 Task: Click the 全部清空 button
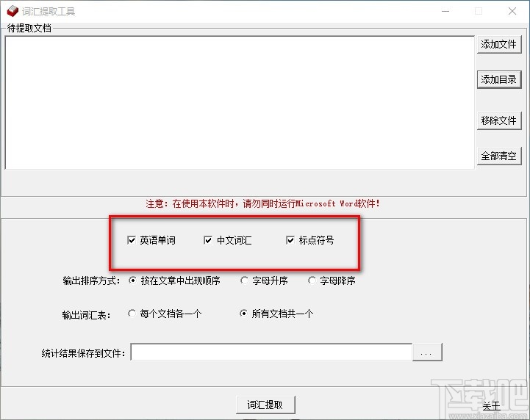(x=499, y=156)
